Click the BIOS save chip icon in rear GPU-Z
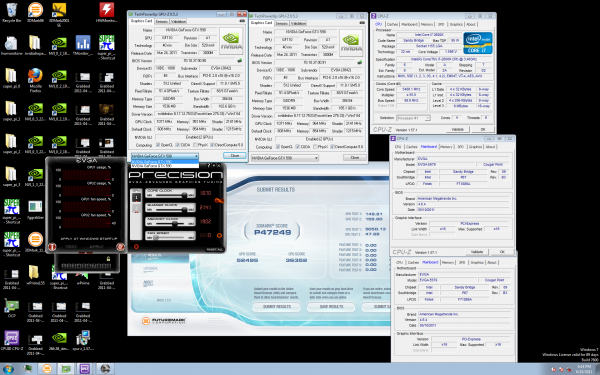The image size is (600, 375). 359,62
